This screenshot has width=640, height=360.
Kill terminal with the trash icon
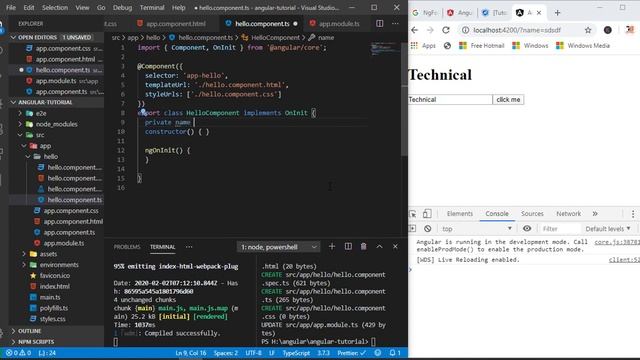[363, 247]
